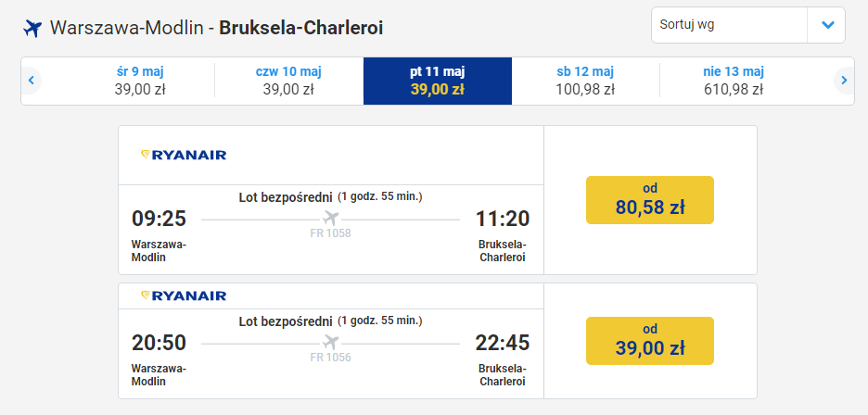
Task: Click the previous dates left arrow
Action: 32,81
